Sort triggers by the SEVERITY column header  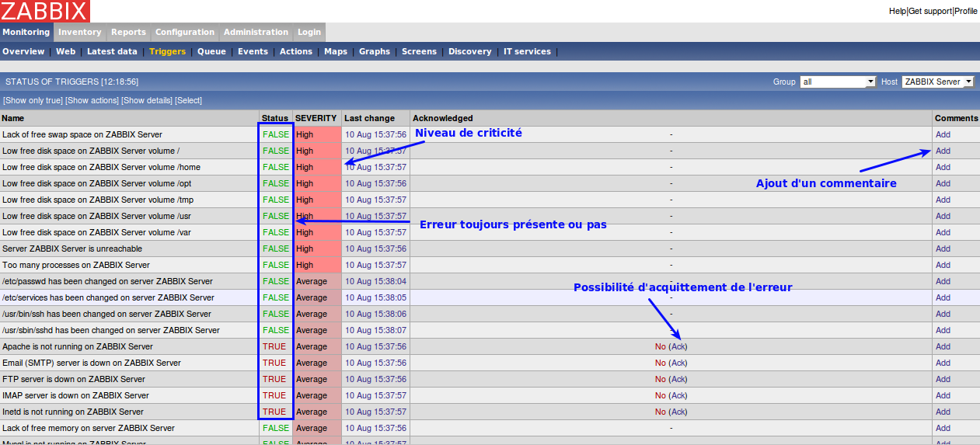click(316, 118)
